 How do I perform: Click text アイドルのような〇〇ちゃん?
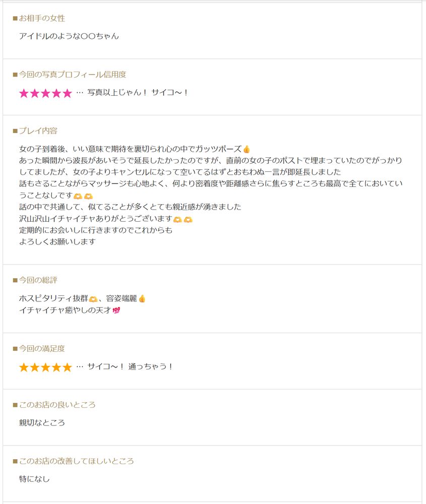tap(69, 36)
